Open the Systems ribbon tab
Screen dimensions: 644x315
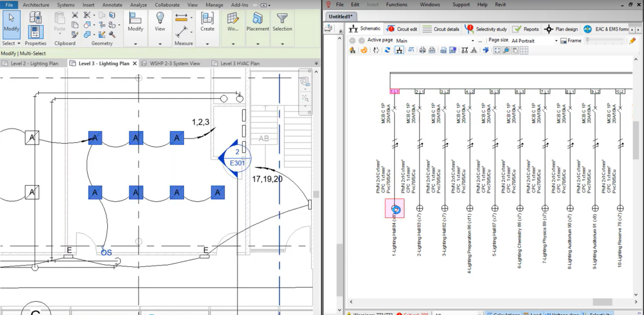click(65, 5)
